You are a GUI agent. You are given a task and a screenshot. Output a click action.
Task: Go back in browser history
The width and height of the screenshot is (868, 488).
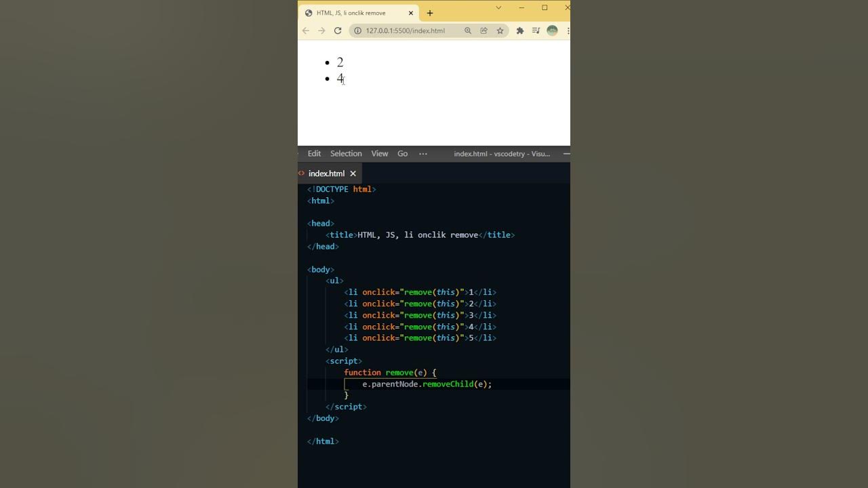click(306, 30)
